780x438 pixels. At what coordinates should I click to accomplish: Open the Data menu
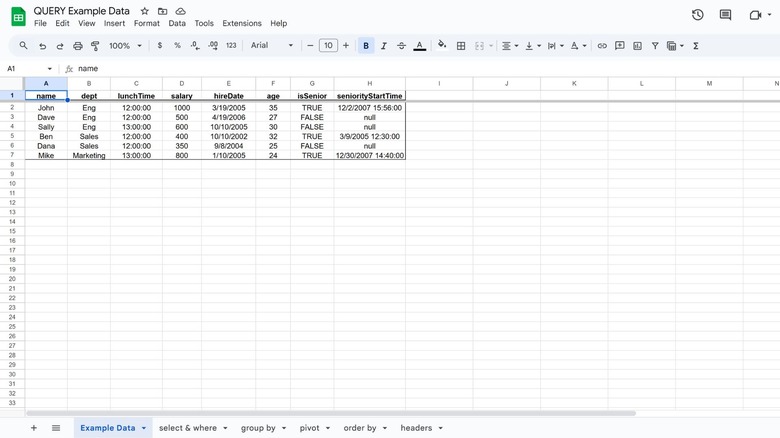pyautogui.click(x=177, y=23)
